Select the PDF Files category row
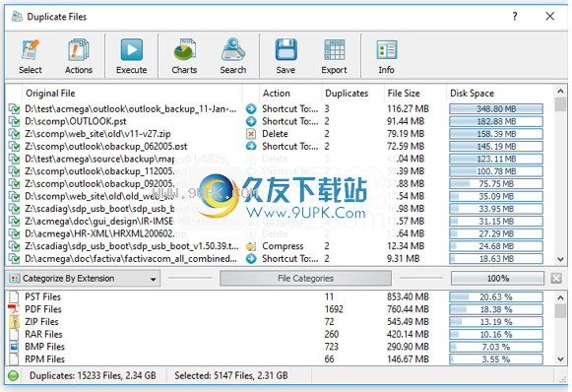This screenshot has height=392, width=572. coord(276,309)
